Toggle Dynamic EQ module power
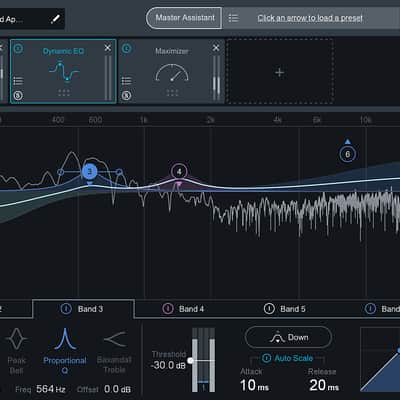This screenshot has height=400, width=400. coord(18,49)
